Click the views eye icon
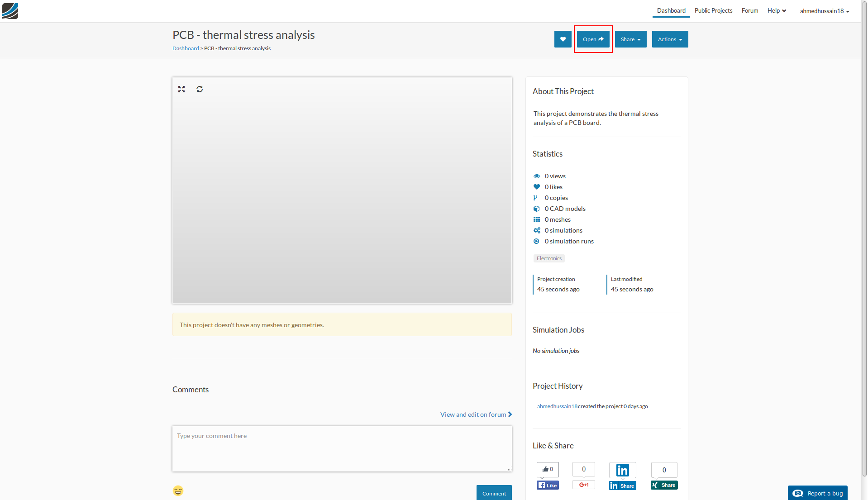The width and height of the screenshot is (868, 500). [x=537, y=176]
